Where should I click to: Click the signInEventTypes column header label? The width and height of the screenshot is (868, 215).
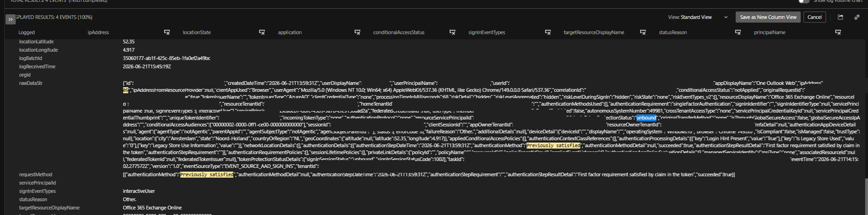coord(487,32)
